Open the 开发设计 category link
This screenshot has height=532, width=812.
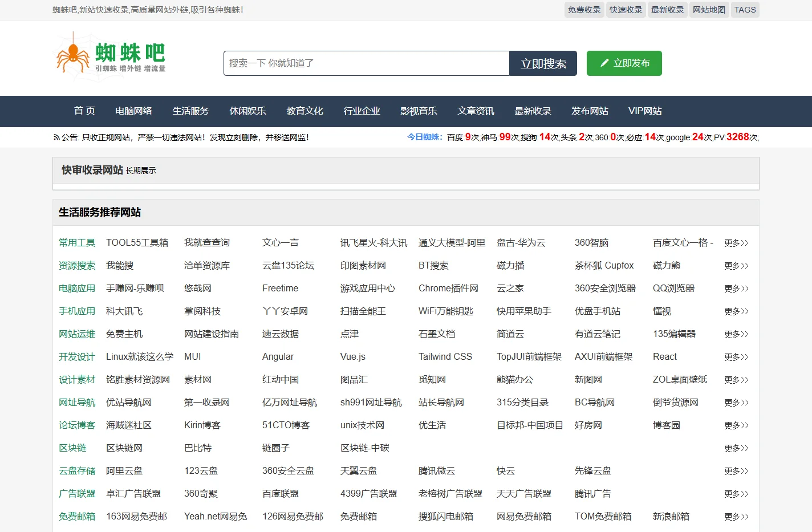tap(77, 357)
